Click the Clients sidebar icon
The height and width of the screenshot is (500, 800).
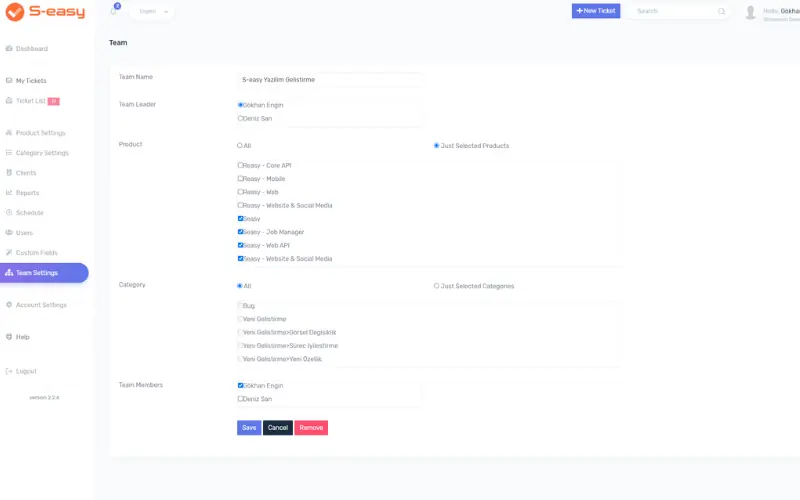[9, 173]
